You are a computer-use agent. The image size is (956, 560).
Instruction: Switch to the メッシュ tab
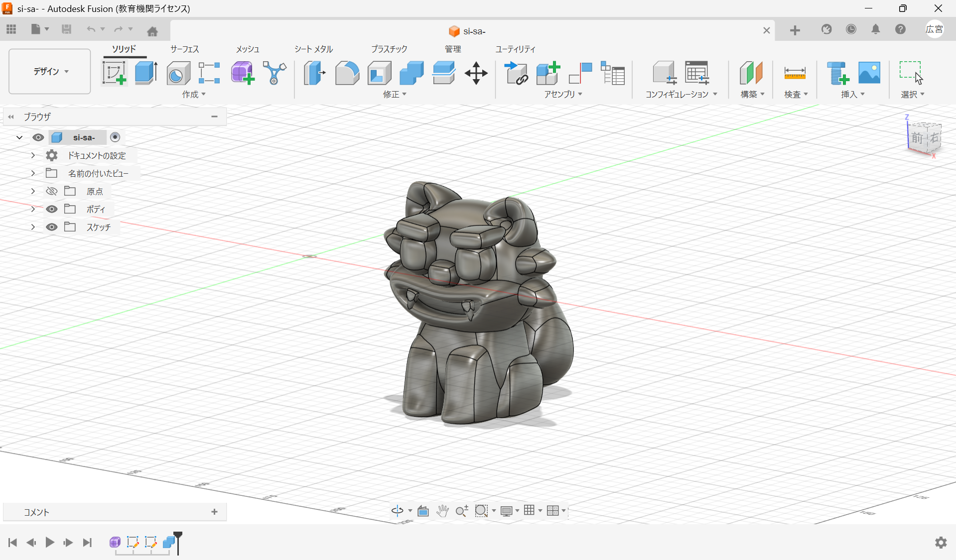click(x=248, y=49)
